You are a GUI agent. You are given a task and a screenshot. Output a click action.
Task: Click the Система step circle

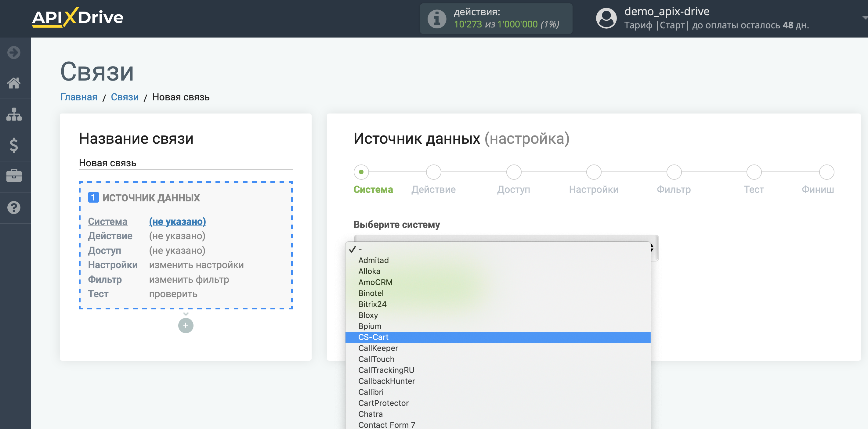coord(361,172)
